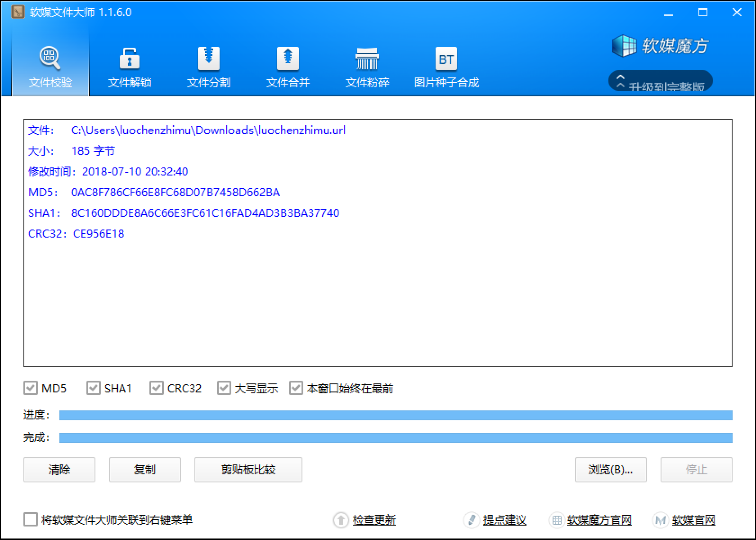Screen dimensions: 756x540
Task: Click the SHA1 hash value 8C160DDDE8A6C66E3FC61C16FAD4AD3B3BA37740
Action: [x=205, y=213]
